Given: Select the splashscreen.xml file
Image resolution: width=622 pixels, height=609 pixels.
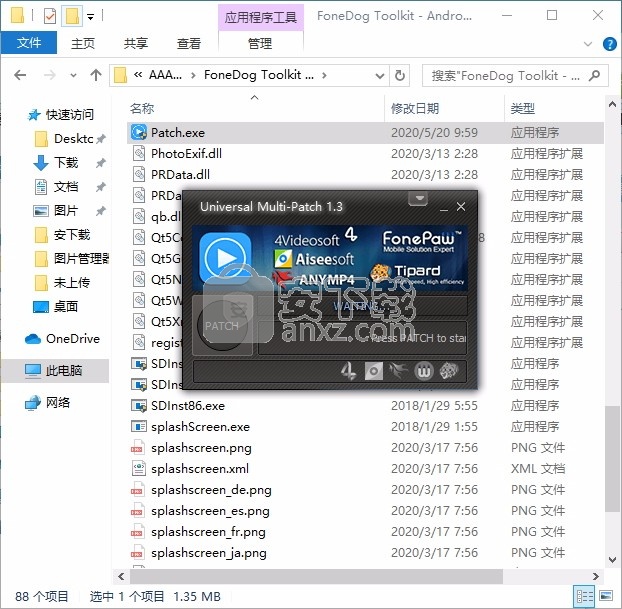Looking at the screenshot, I should tap(200, 469).
